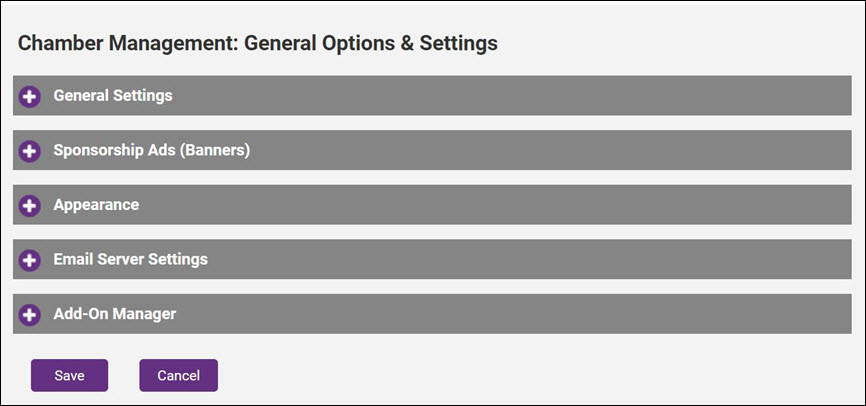The width and height of the screenshot is (866, 406).
Task: Click the plus icon beside General Settings
Action: point(30,97)
